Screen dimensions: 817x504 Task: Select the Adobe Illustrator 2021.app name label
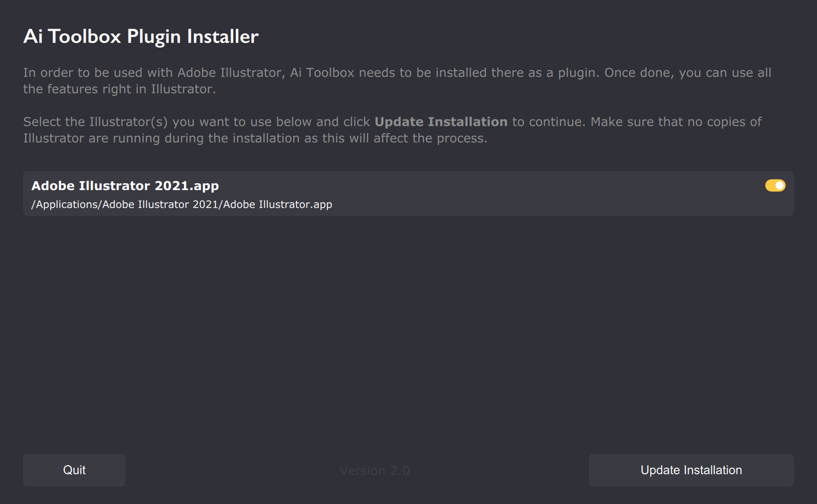(125, 185)
